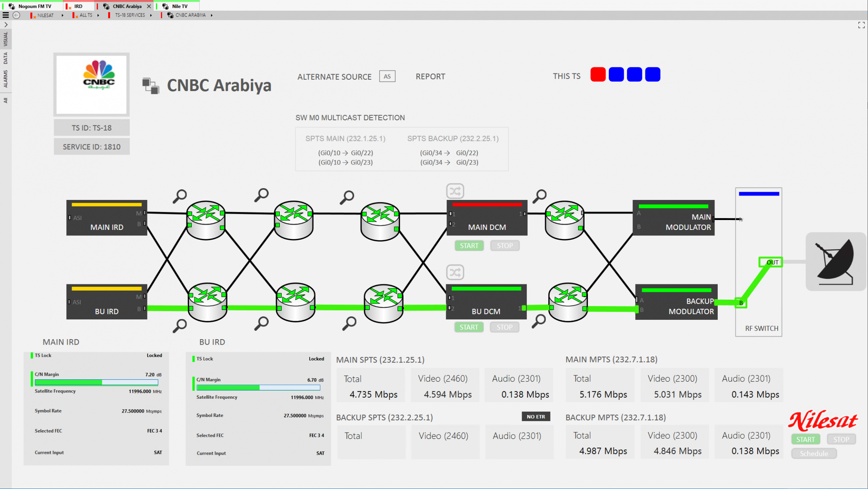Open magnifier below second backup-path router
This screenshot has width=868, height=489.
click(x=262, y=323)
